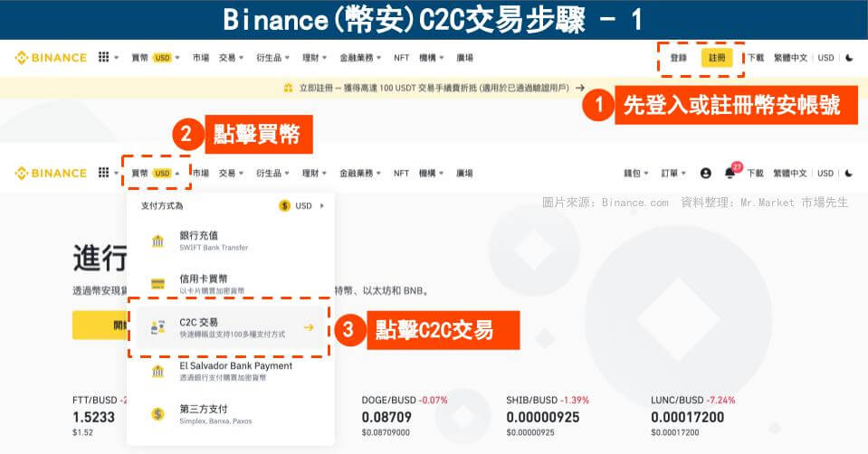868x454 pixels.
Task: Select El Salvador Bank Payment option
Action: point(230,371)
